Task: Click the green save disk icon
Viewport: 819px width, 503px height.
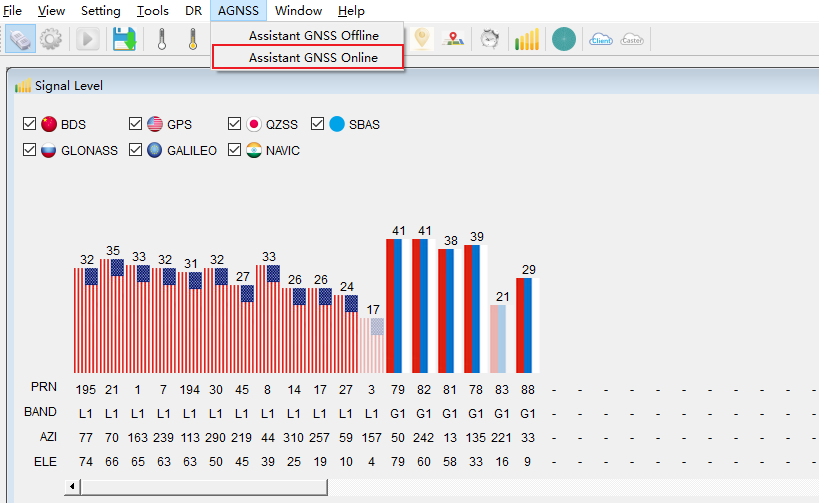Action: click(x=124, y=39)
